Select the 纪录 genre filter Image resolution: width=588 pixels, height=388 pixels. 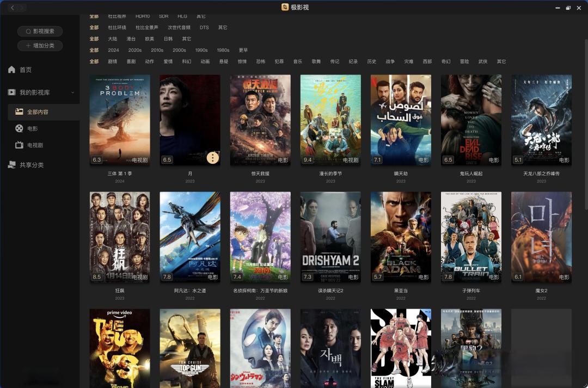(353, 61)
